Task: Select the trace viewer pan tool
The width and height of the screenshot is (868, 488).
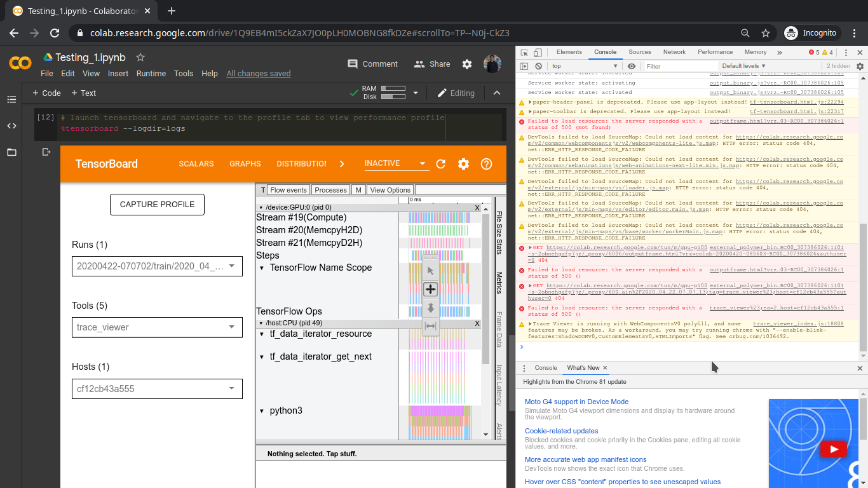Action: [x=430, y=289]
